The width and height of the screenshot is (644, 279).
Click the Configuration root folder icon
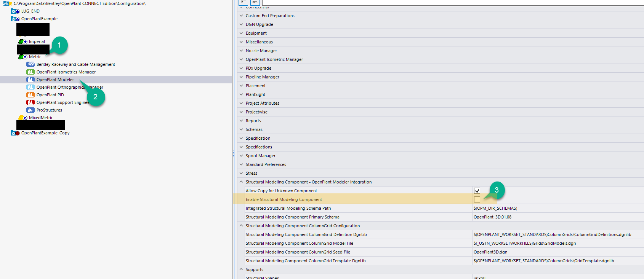point(8,3)
